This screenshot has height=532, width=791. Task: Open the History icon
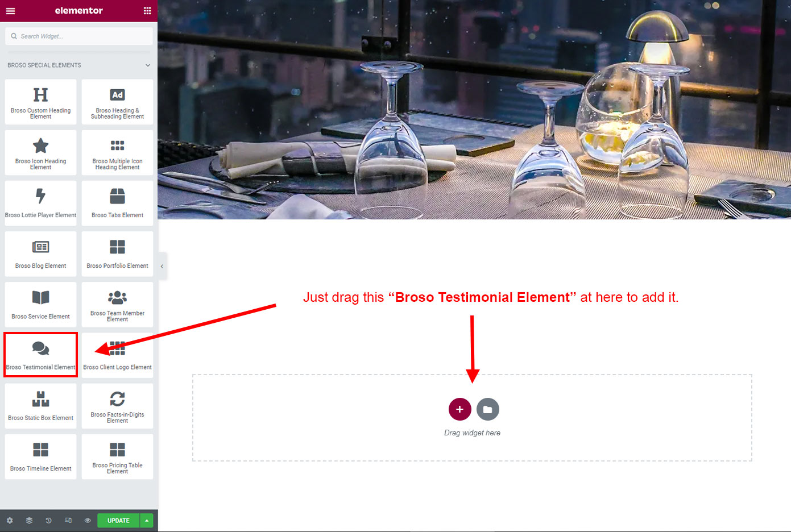tap(48, 521)
